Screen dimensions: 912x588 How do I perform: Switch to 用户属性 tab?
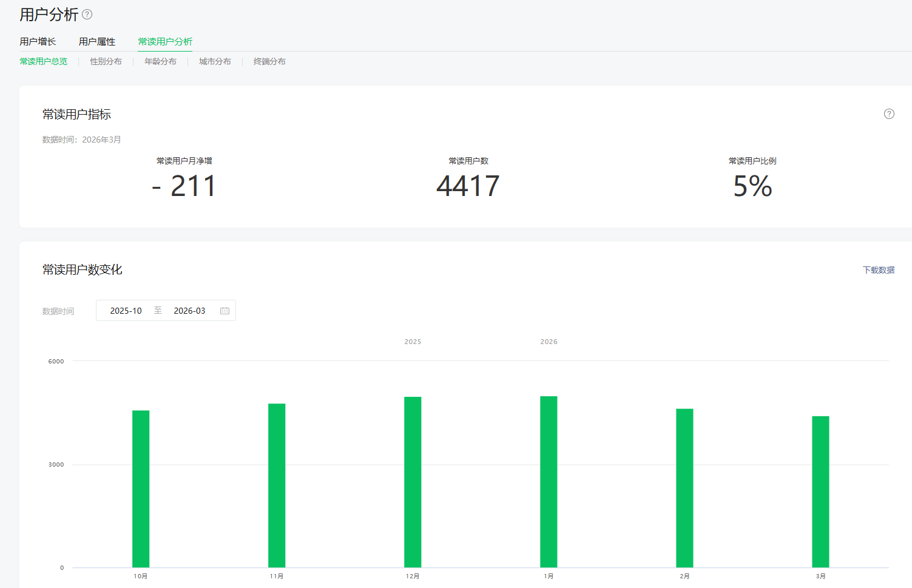97,42
